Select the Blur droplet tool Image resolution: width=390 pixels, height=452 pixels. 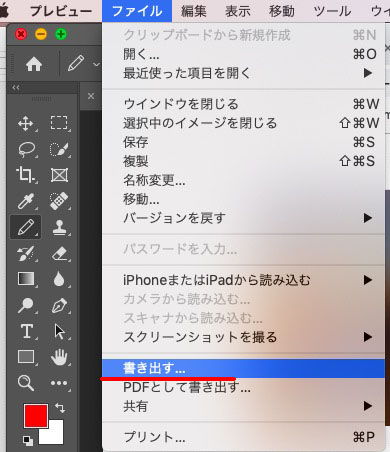coord(59,279)
